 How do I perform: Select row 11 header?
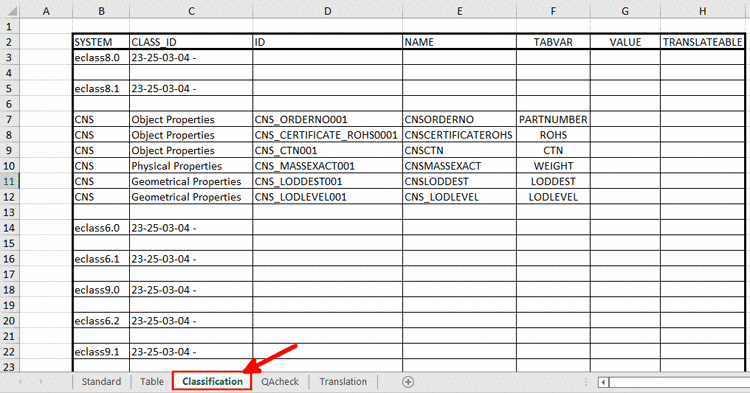click(10, 182)
